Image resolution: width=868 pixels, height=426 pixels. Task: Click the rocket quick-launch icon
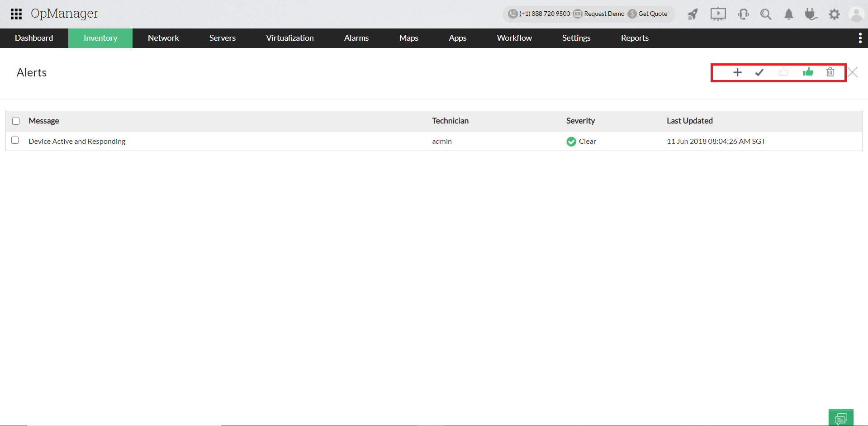(693, 14)
